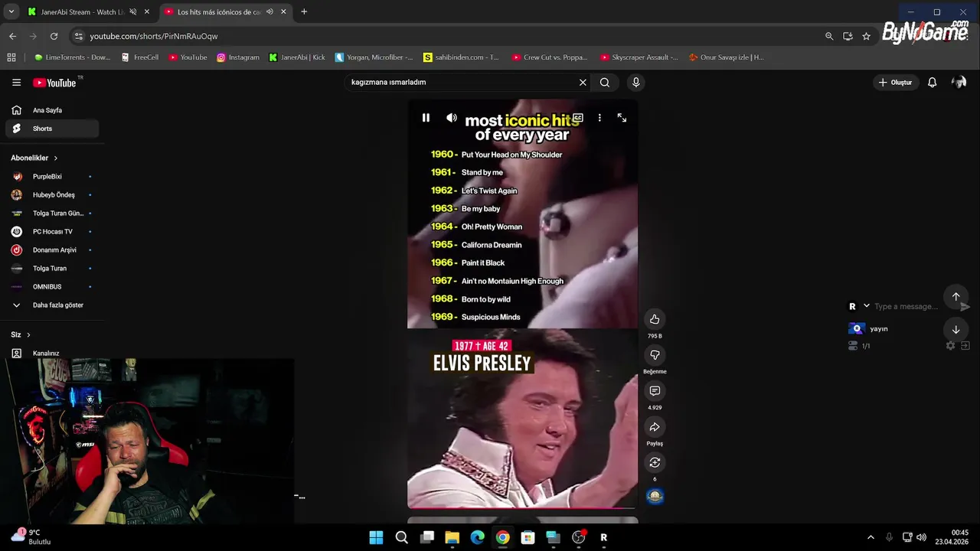Open the 4.929 comments panel
The height and width of the screenshot is (551, 980).
(x=655, y=391)
